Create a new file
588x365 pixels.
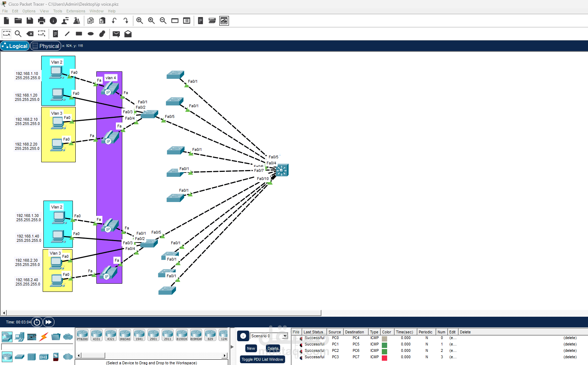point(6,21)
